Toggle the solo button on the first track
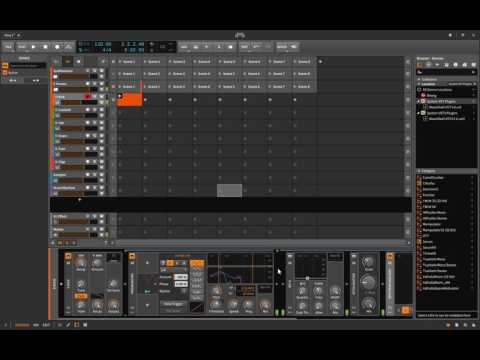 (95, 71)
